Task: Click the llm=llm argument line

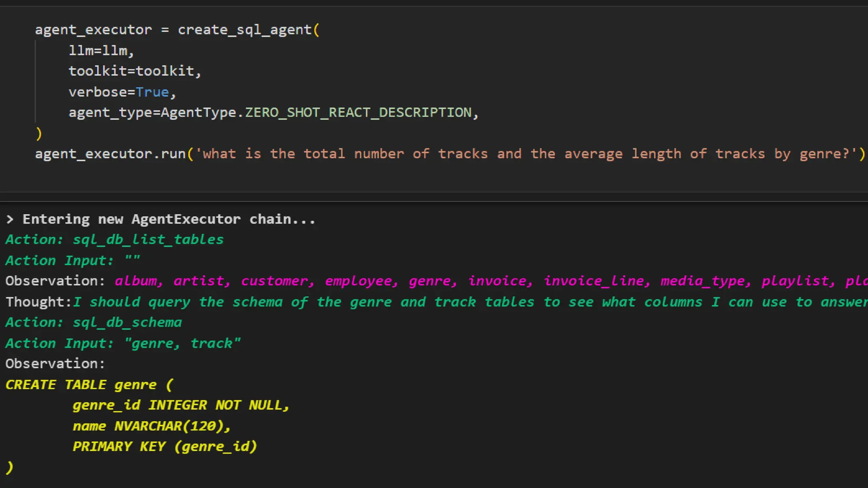Action: tap(101, 51)
